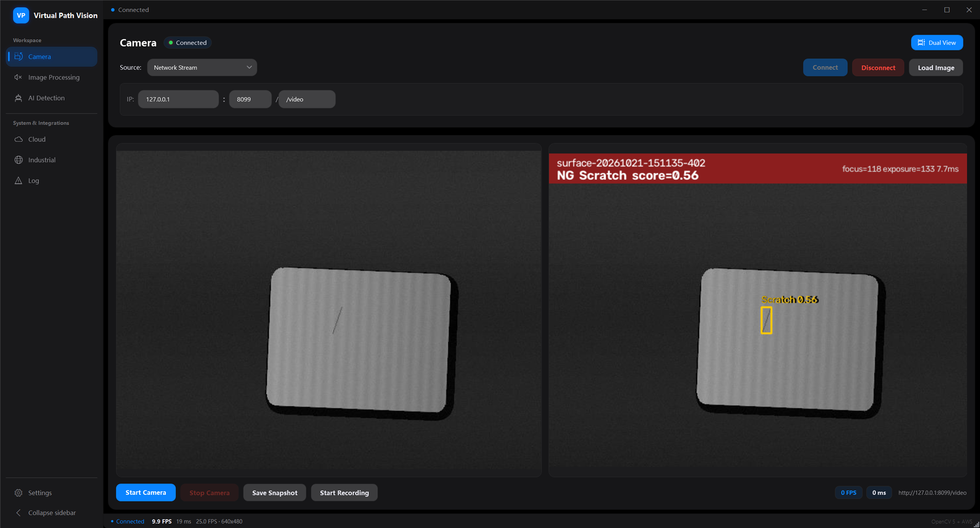Click the Cloud sidebar icon
The height and width of the screenshot is (528, 980).
click(18, 139)
